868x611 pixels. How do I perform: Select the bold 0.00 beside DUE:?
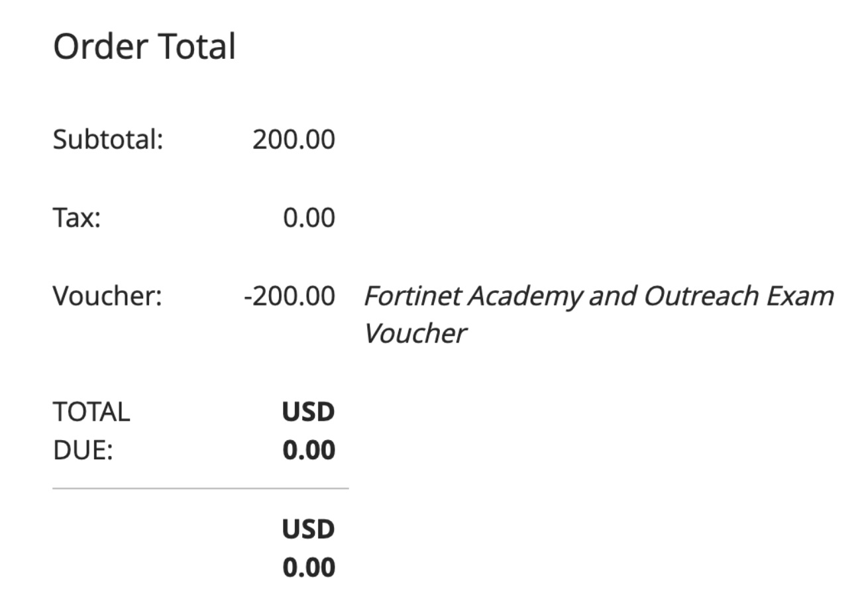[x=309, y=451]
